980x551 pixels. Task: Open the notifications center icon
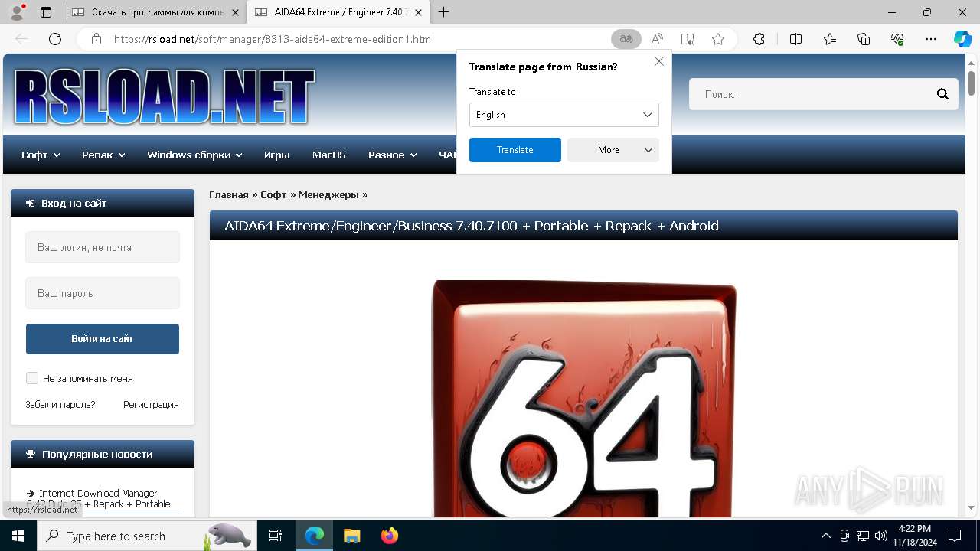955,536
